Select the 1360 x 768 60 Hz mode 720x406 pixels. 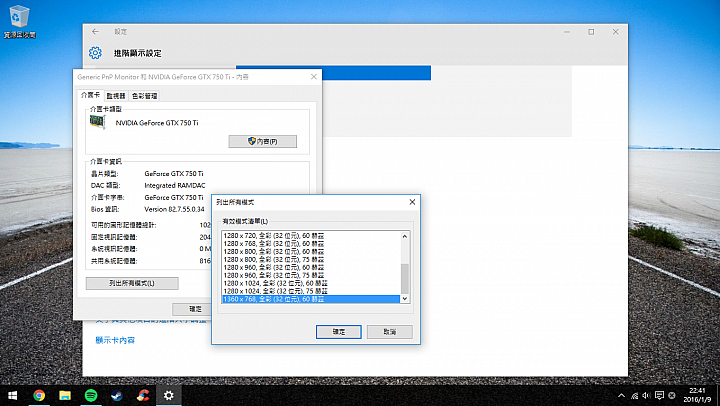(311, 299)
